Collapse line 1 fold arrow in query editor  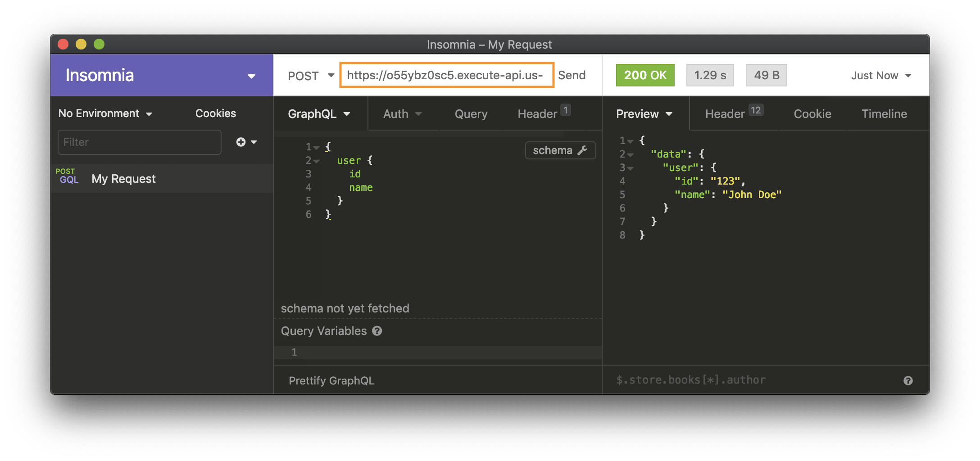coord(317,148)
